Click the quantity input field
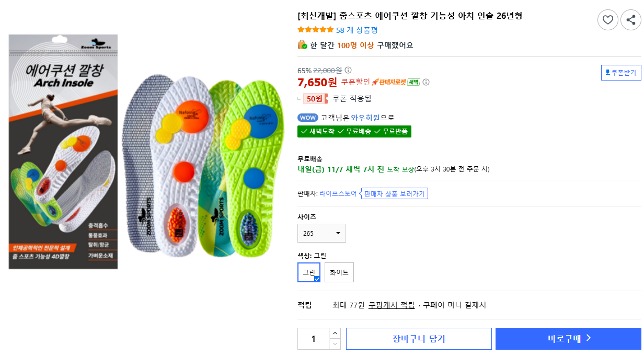The image size is (644, 356). click(314, 339)
